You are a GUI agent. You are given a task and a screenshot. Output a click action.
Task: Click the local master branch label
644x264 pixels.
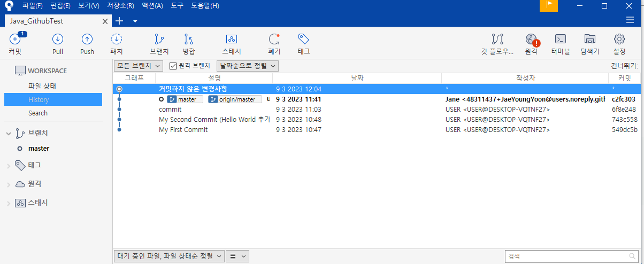tap(185, 99)
